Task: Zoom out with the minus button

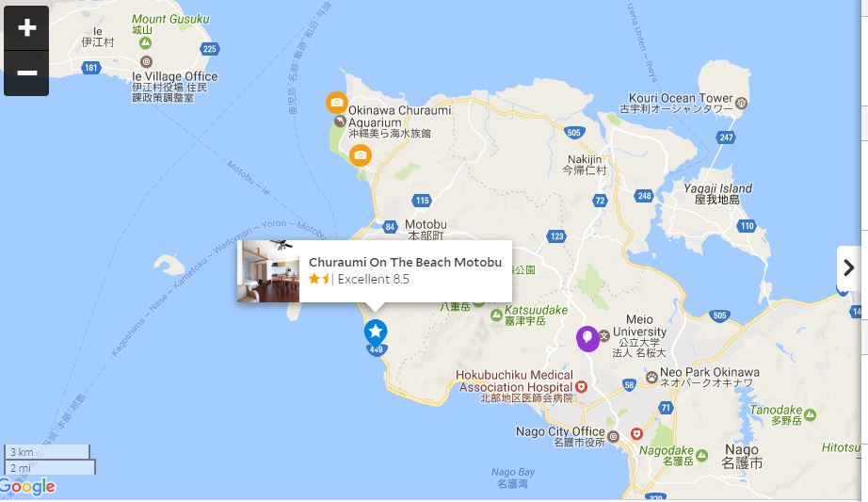Action: [x=26, y=73]
